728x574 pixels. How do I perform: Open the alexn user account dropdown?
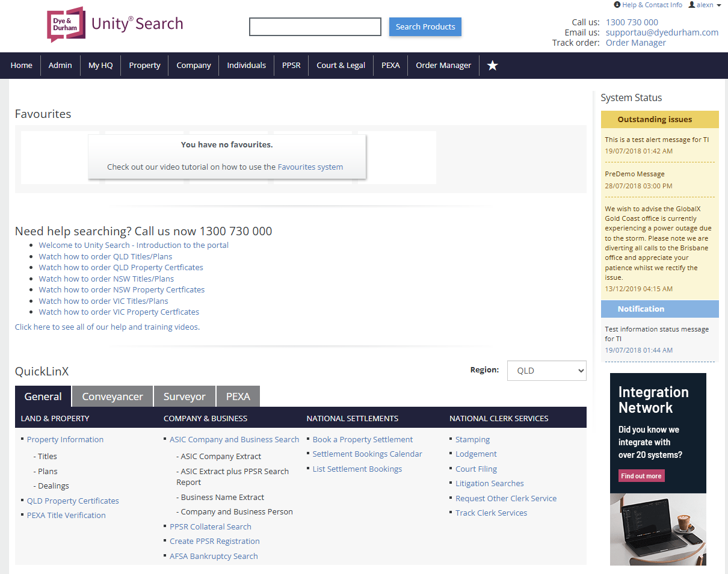click(705, 5)
